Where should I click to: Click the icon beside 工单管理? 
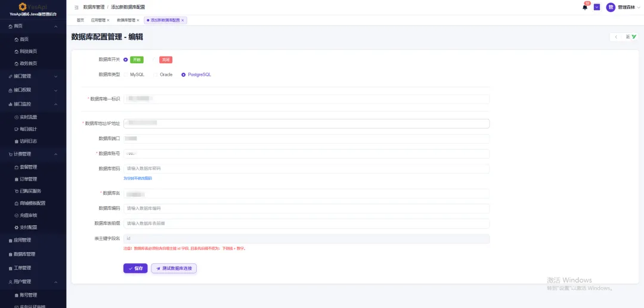pyautogui.click(x=10, y=268)
